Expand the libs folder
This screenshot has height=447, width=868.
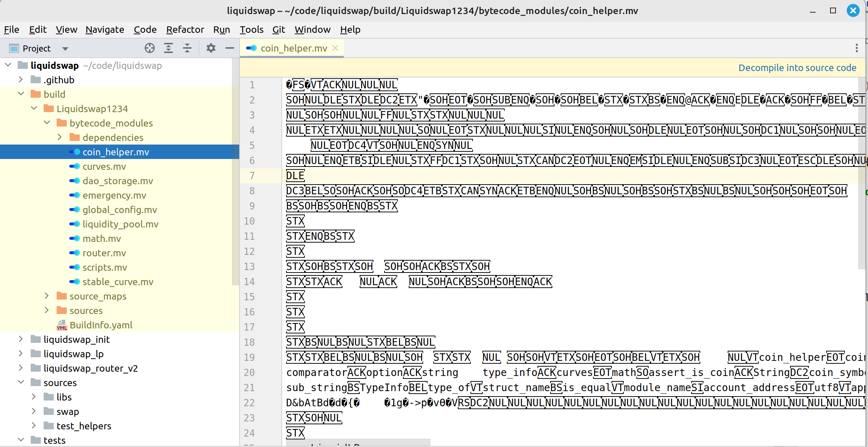click(x=34, y=397)
